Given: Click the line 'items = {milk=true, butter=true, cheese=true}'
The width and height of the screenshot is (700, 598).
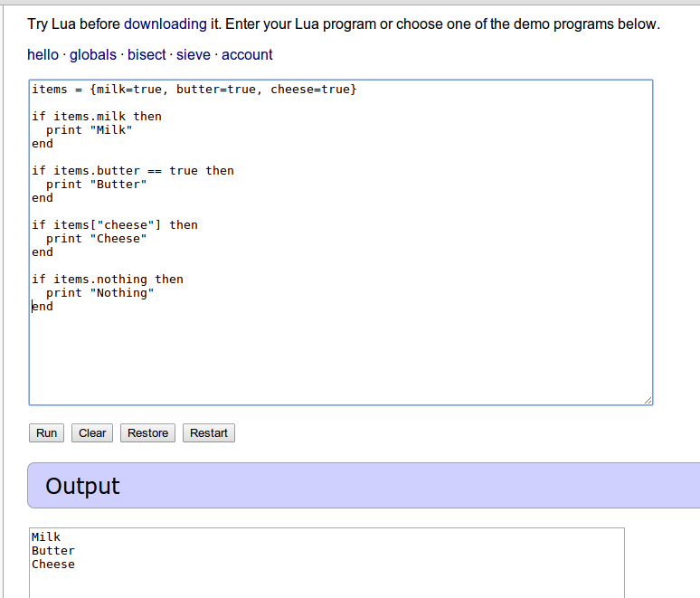Looking at the screenshot, I should [194, 90].
